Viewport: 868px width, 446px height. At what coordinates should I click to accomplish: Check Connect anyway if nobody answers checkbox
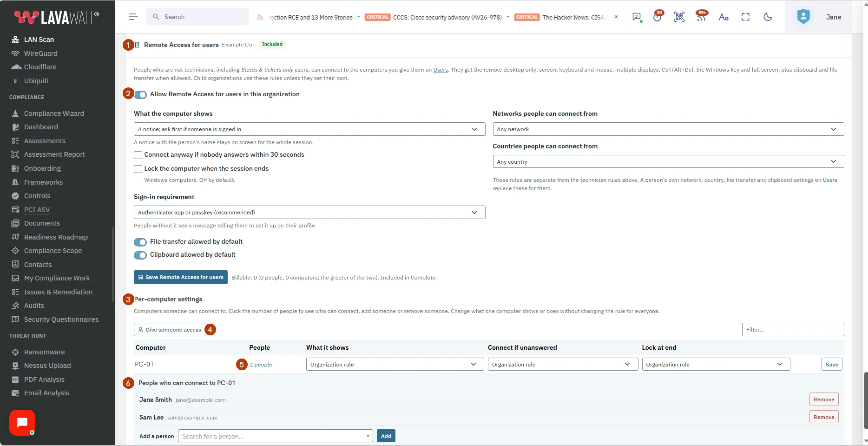coord(138,155)
